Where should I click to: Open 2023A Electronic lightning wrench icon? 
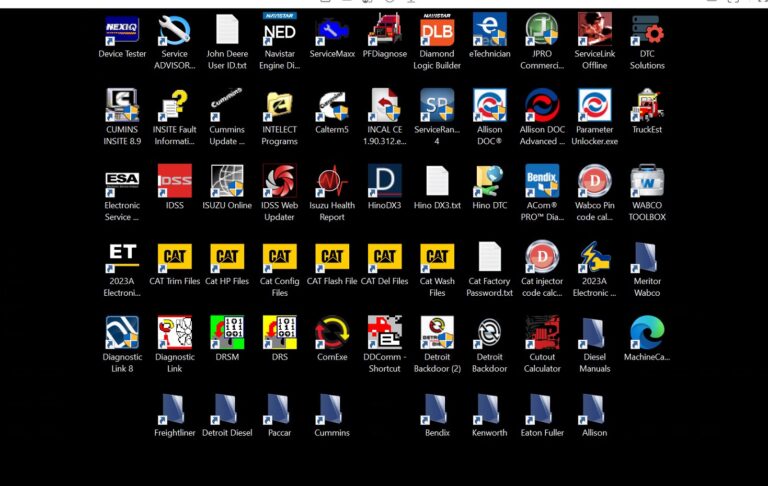[595, 257]
